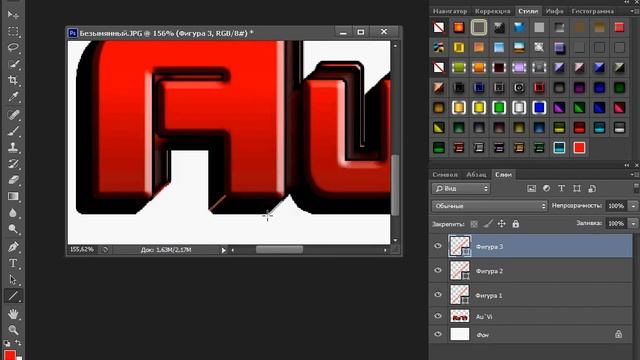Filter layers by smart objects icon
Image resolution: width=640 pixels, height=360 pixels.
pos(592,189)
